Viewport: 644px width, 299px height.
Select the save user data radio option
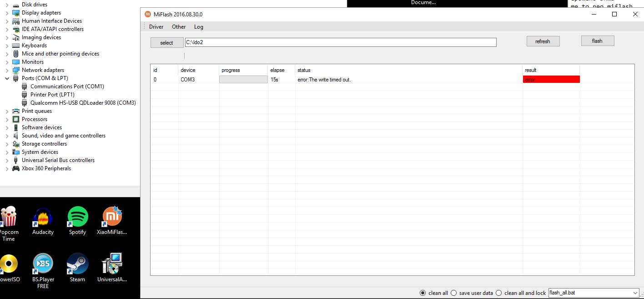click(x=453, y=293)
